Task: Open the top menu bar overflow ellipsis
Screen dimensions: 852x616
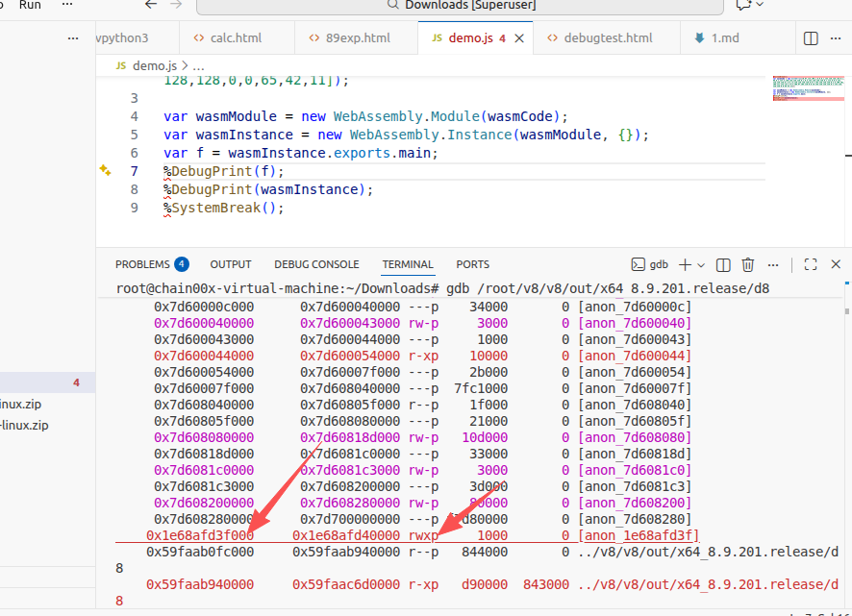Action: pos(67,5)
